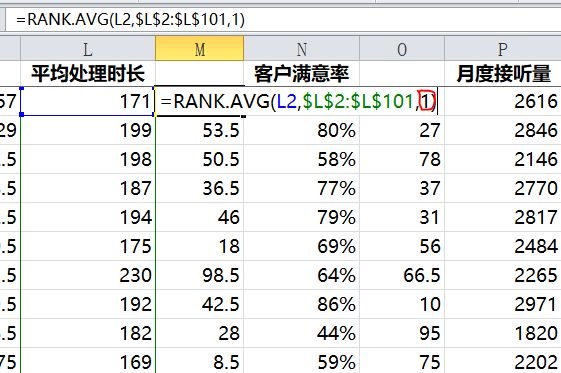The height and width of the screenshot is (373, 561).
Task: Select monthly calls cell 2484
Action: pos(503,246)
